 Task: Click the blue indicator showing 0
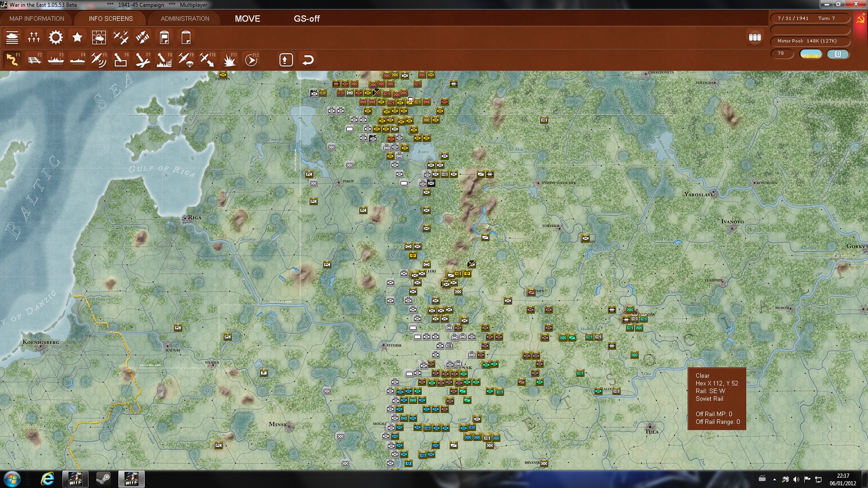pos(838,54)
